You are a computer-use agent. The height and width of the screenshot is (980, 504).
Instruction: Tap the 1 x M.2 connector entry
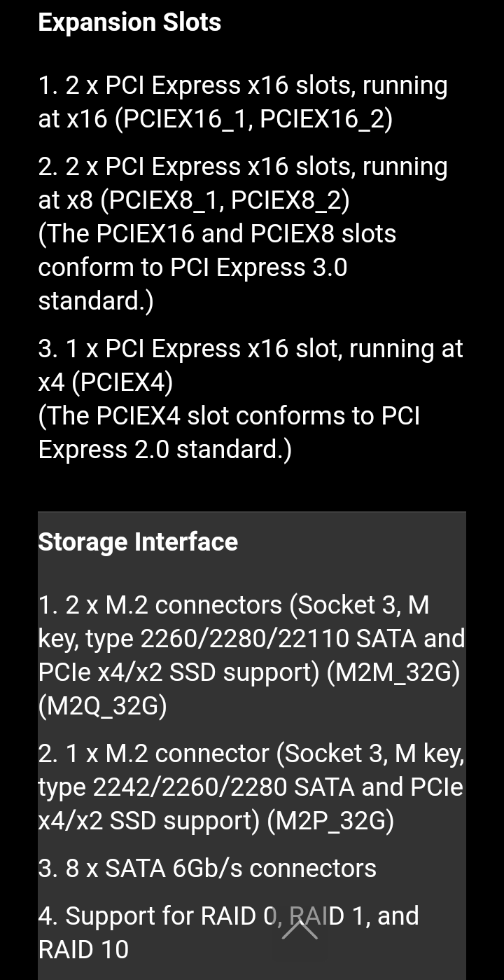pos(251,787)
